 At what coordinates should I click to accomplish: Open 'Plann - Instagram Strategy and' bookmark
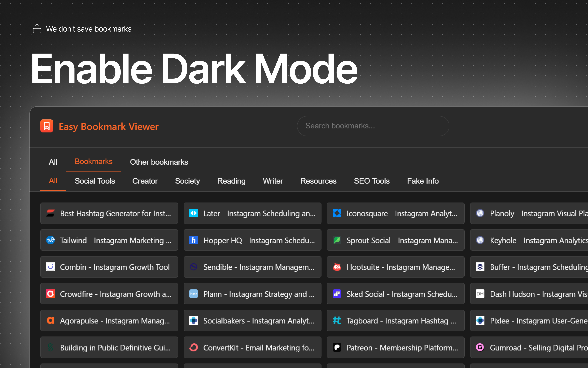(253, 294)
